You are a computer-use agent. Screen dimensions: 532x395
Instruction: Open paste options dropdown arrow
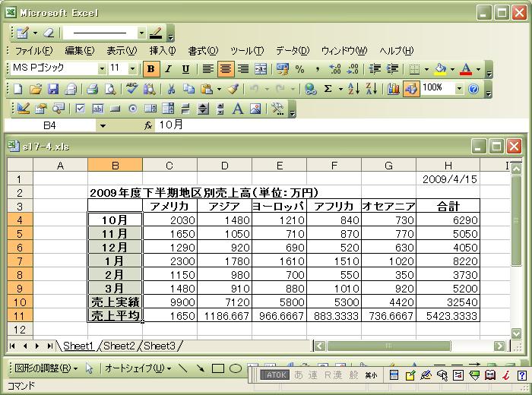pyautogui.click(x=219, y=89)
